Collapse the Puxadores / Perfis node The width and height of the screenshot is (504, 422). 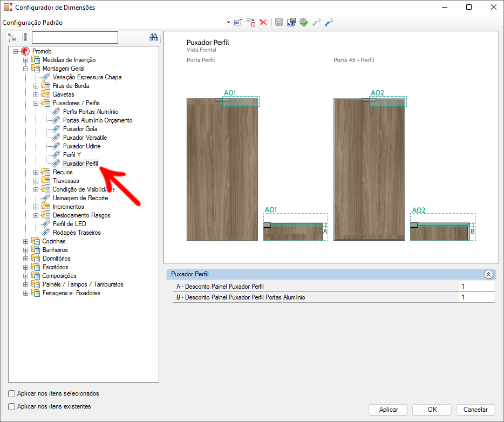tap(36, 103)
